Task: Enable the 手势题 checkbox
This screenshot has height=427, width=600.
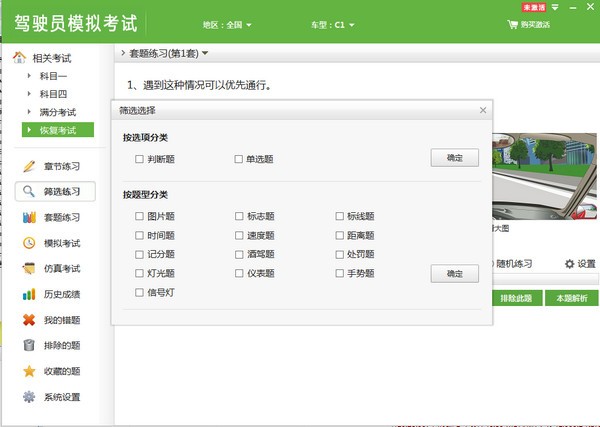Action: coord(339,273)
